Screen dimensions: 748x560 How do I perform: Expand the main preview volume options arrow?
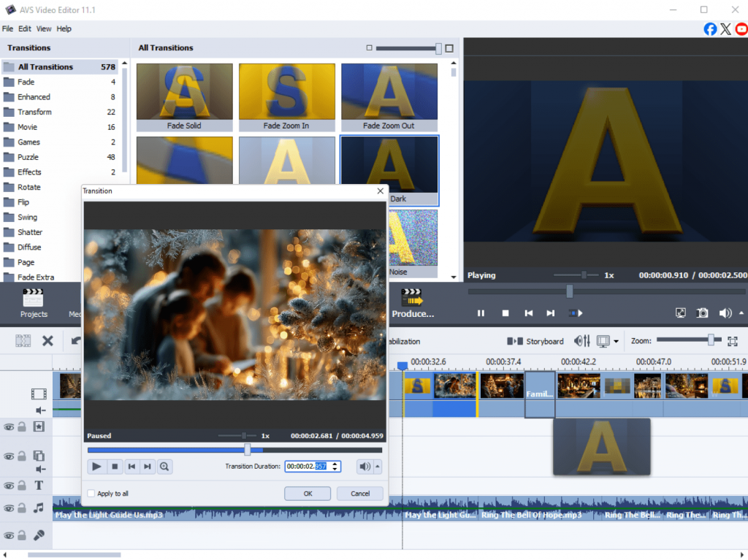[741, 312]
